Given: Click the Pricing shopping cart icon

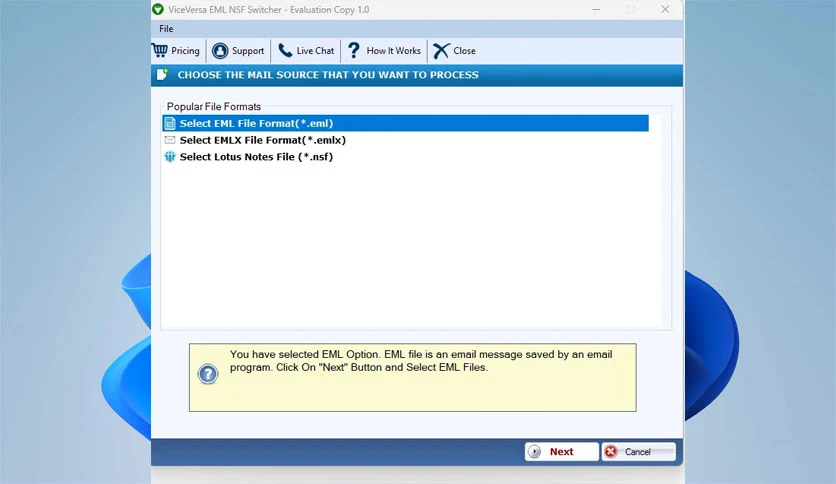Looking at the screenshot, I should [159, 50].
